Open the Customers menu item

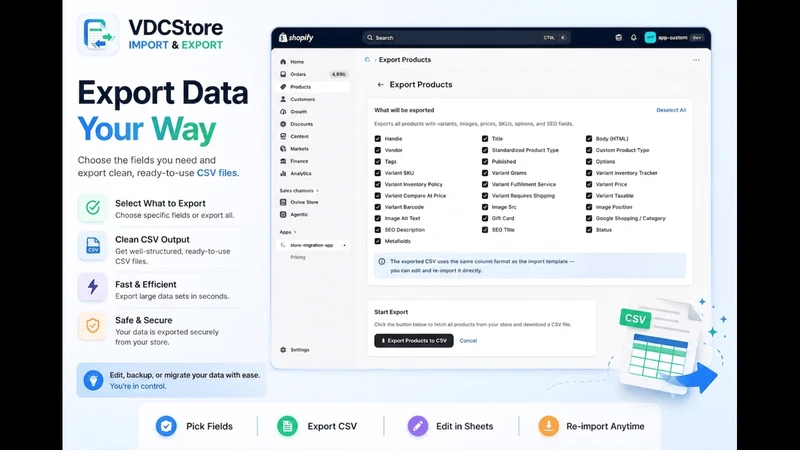tap(313, 99)
